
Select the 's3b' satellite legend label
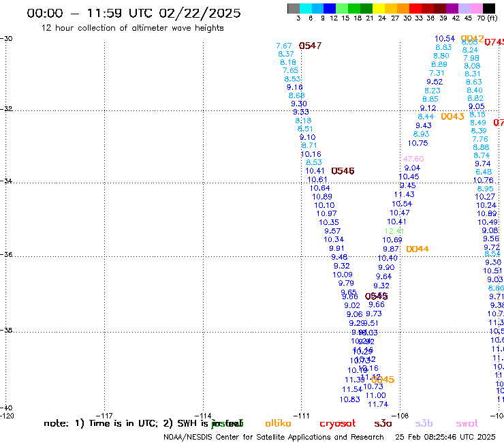(424, 423)
